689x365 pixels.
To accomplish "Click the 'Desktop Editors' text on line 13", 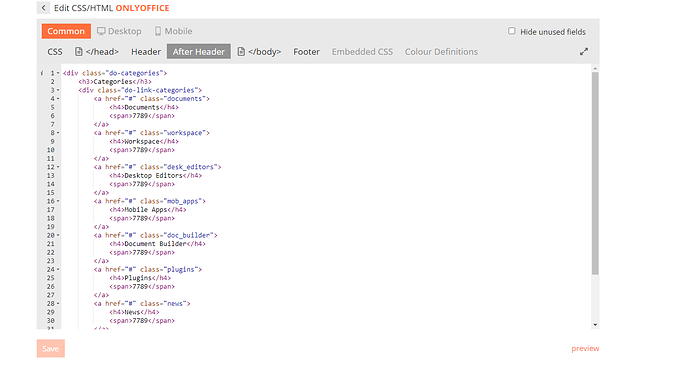I will pos(153,176).
